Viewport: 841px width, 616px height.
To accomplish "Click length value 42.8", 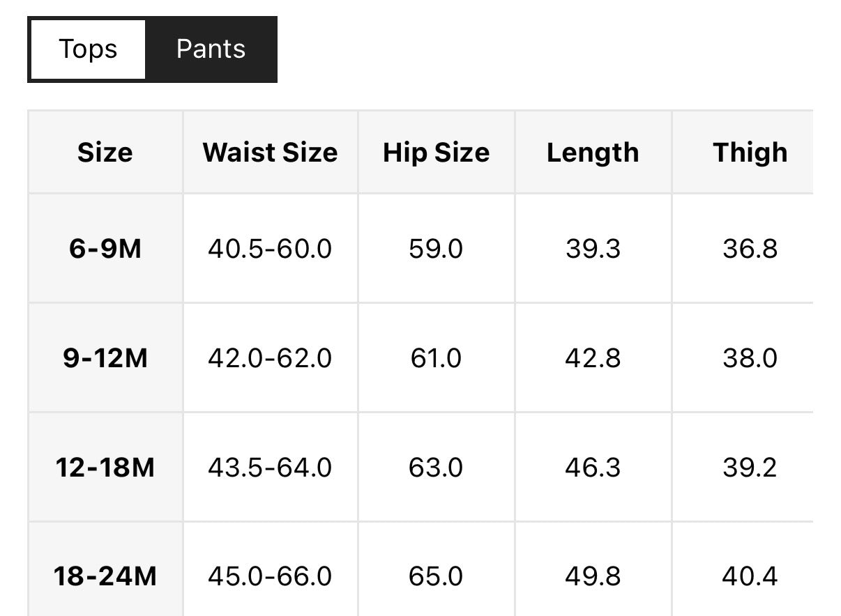I will click(593, 358).
